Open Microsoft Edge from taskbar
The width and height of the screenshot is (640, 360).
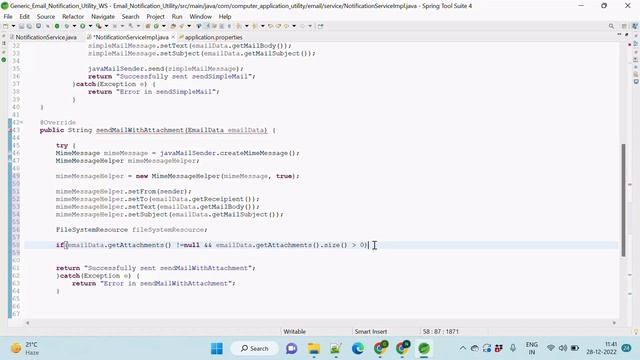pos(358,349)
